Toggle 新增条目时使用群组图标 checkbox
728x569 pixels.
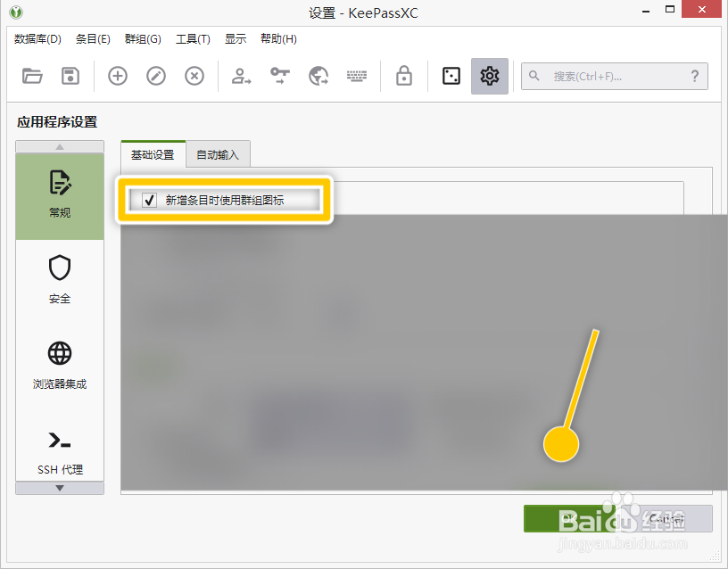(149, 200)
